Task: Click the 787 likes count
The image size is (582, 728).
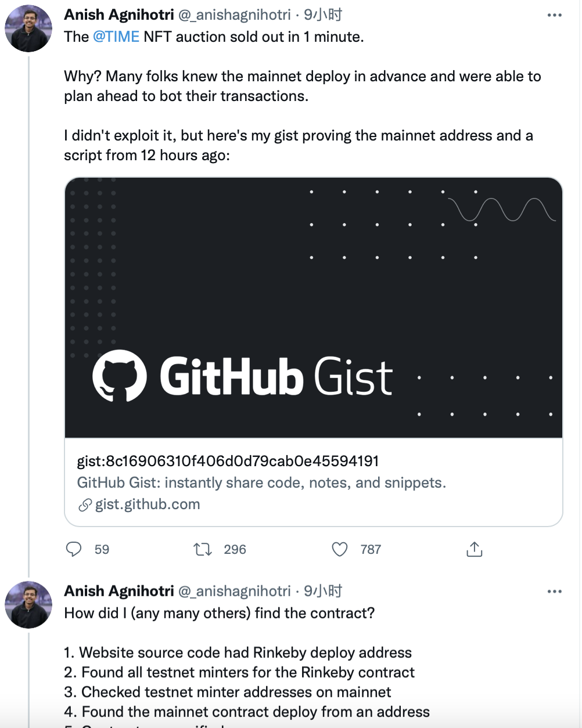Action: (371, 549)
